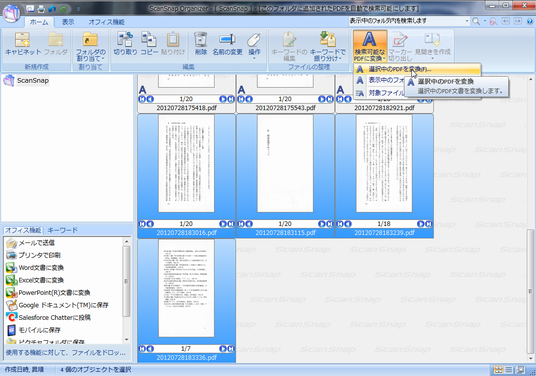Click 切り取り (cut) in the ribbon

[125, 44]
